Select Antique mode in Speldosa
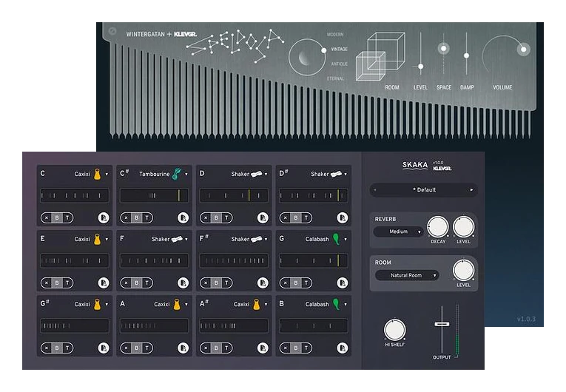 pos(340,64)
